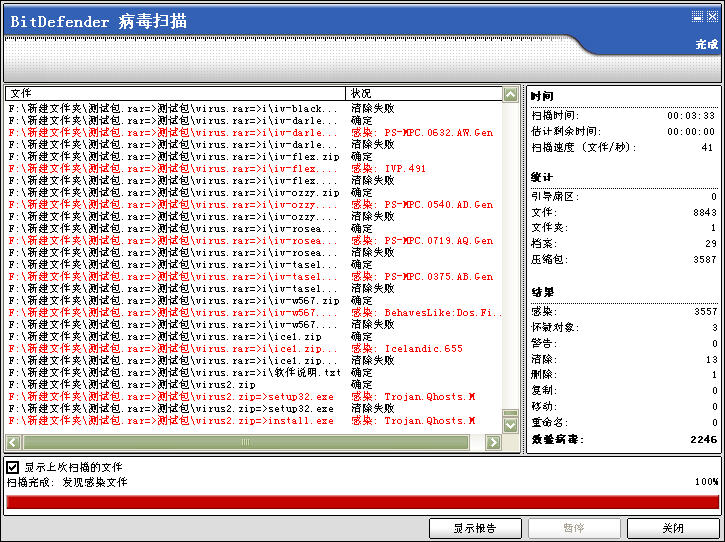Click the 结果 section heading
The height and width of the screenshot is (542, 725).
pos(542,293)
